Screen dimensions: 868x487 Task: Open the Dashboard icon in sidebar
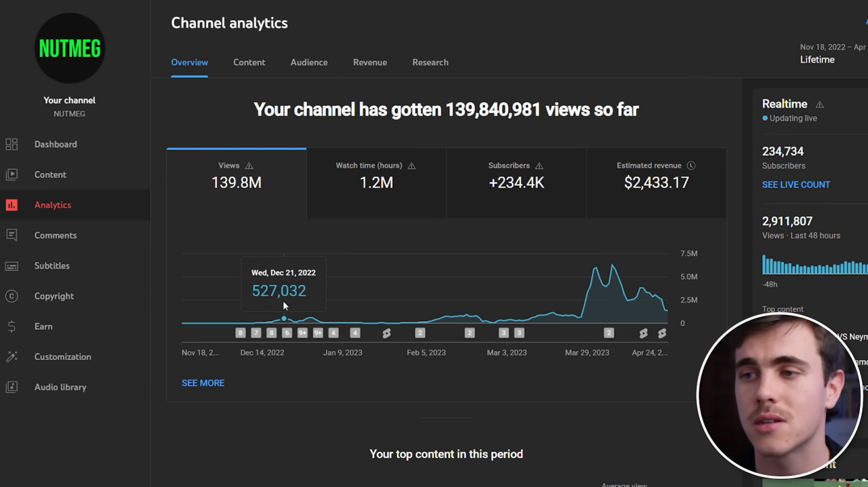tap(11, 144)
